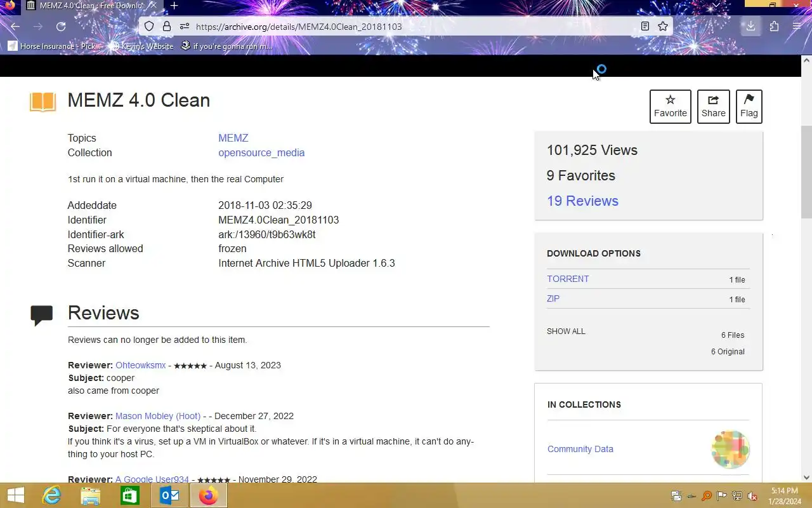Open site permissions icon in address bar
Image resolution: width=812 pixels, height=508 pixels.
pos(185,27)
